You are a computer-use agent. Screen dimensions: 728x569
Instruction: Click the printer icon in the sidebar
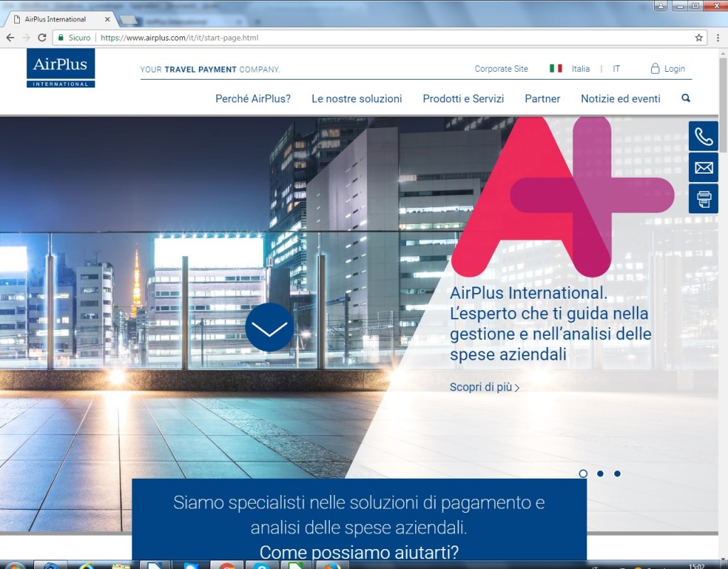703,198
